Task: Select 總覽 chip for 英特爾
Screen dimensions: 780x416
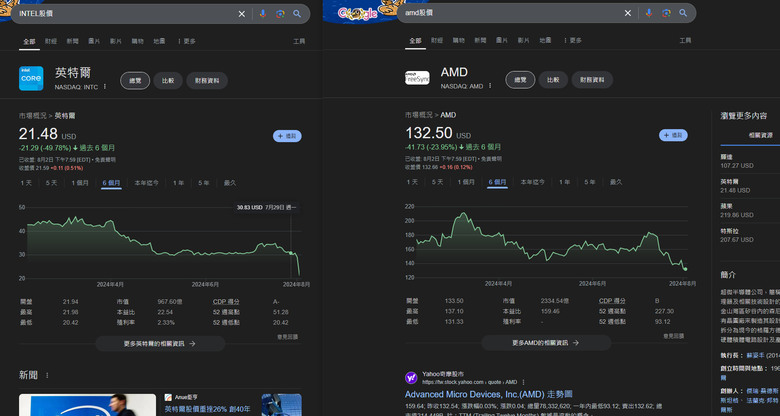Action: 135,81
